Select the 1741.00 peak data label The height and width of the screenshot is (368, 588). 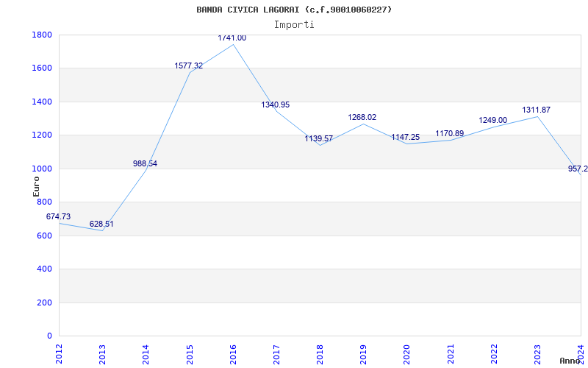[232, 38]
